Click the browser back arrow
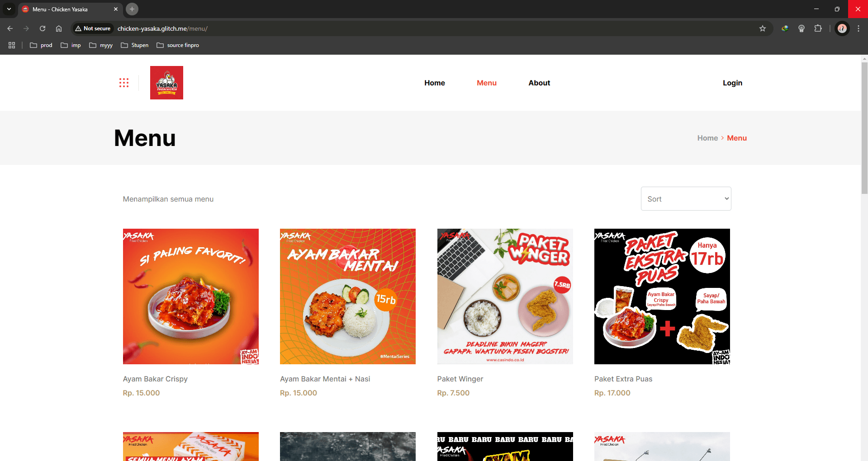868x461 pixels. click(10, 28)
